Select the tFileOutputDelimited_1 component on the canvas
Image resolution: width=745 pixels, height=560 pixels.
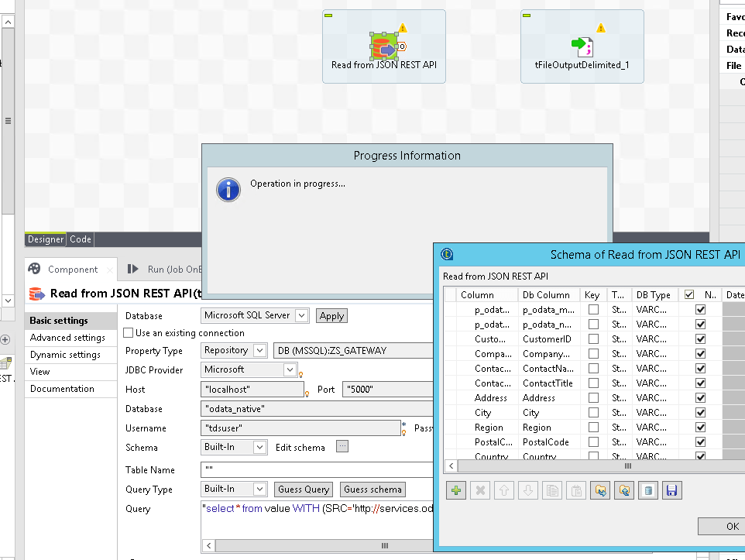coord(582,46)
